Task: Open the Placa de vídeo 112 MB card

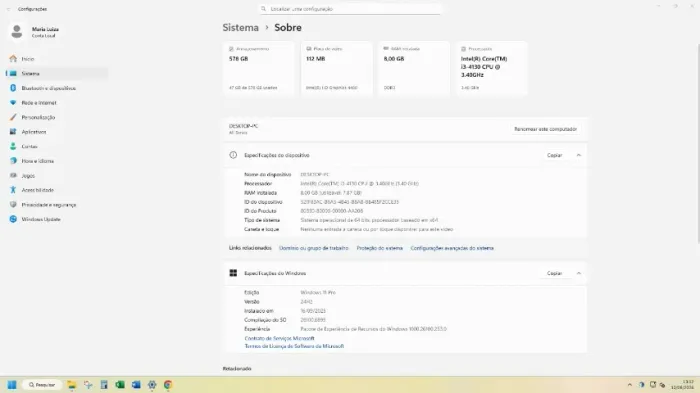Action: pos(336,68)
